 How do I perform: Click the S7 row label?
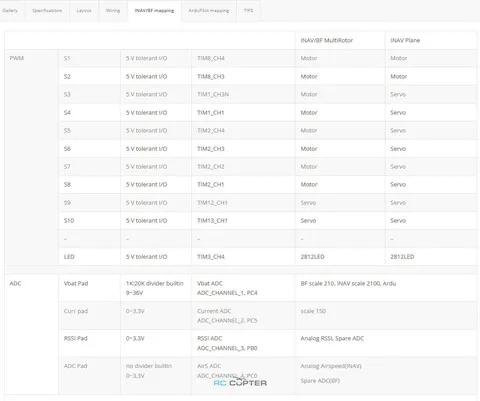coord(67,167)
